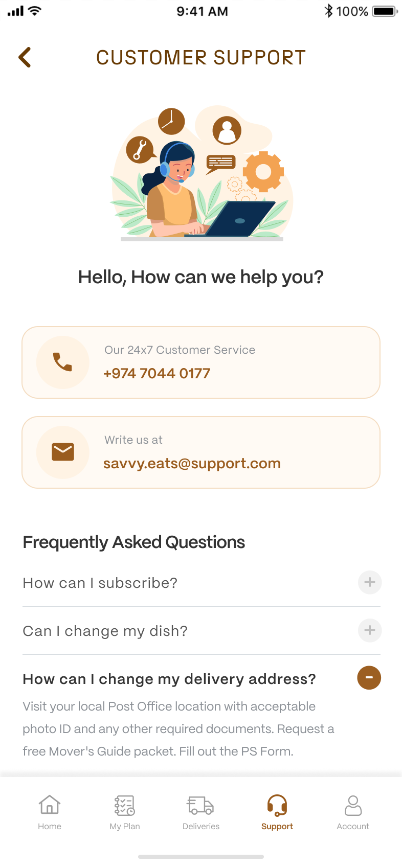402x868 pixels.
Task: Open the Home tab icon
Action: [50, 805]
